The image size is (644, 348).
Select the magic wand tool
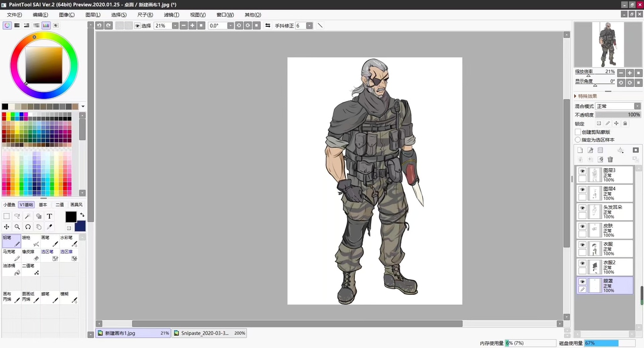(28, 216)
